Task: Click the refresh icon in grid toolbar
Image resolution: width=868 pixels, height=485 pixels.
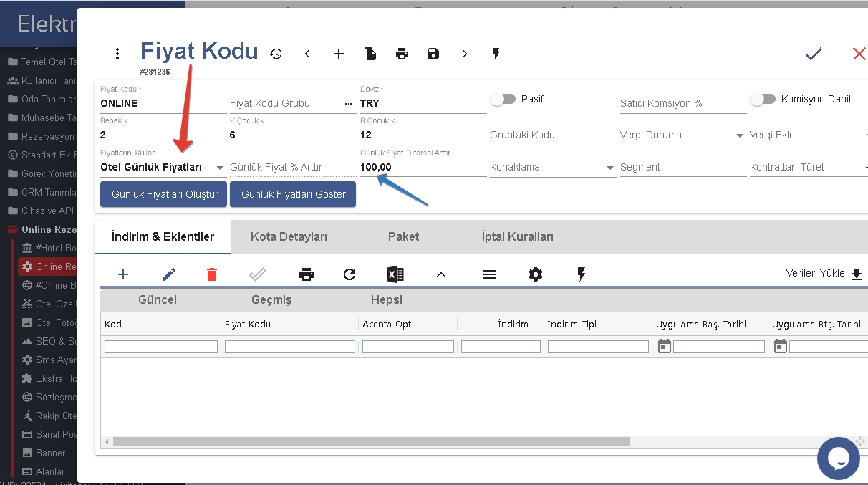Action: pos(349,274)
